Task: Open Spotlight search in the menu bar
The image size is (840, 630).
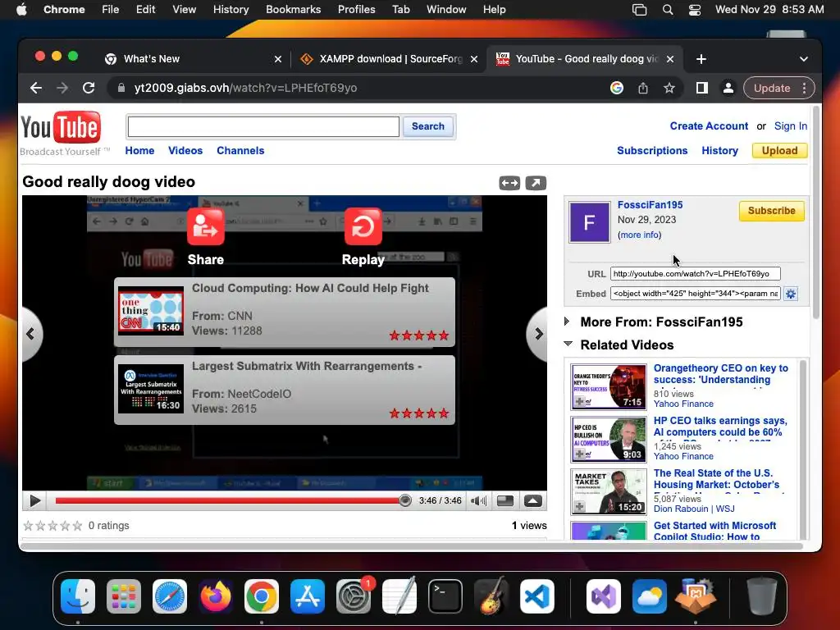Action: 668,10
